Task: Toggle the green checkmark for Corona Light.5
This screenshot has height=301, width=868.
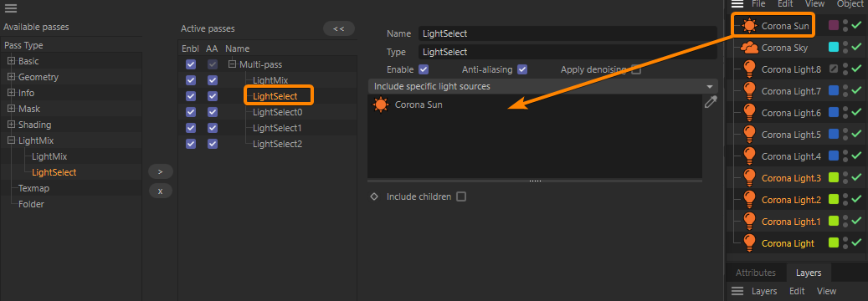Action: tap(857, 135)
